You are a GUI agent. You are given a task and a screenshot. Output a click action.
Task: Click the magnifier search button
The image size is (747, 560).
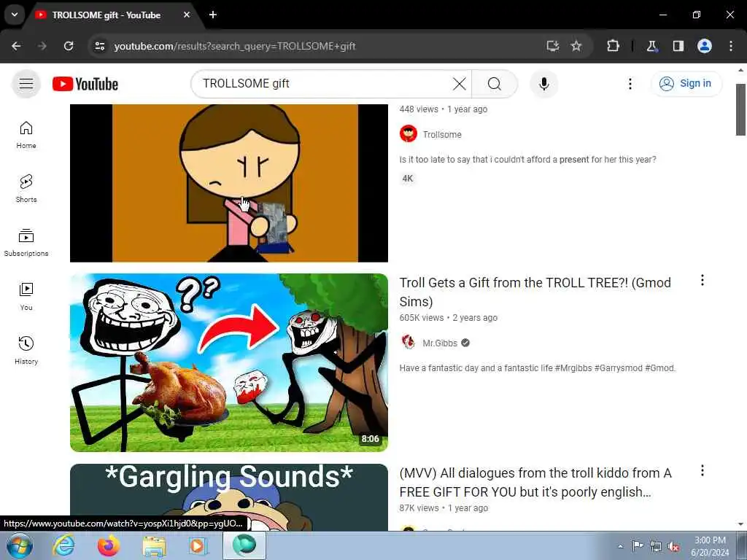point(495,84)
